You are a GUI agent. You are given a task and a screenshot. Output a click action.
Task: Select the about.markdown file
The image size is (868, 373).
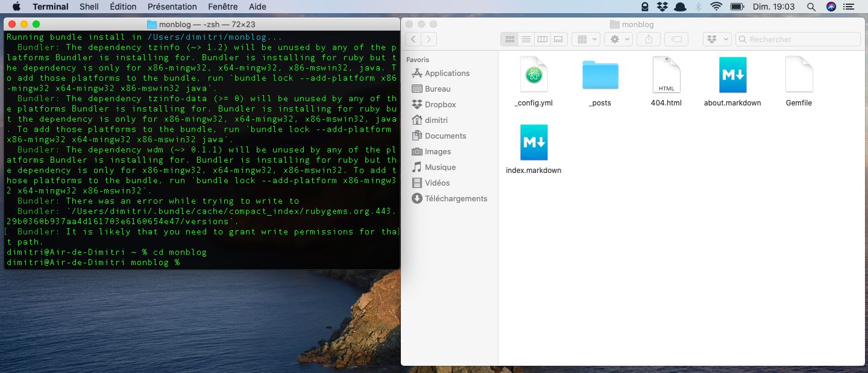[x=732, y=75]
